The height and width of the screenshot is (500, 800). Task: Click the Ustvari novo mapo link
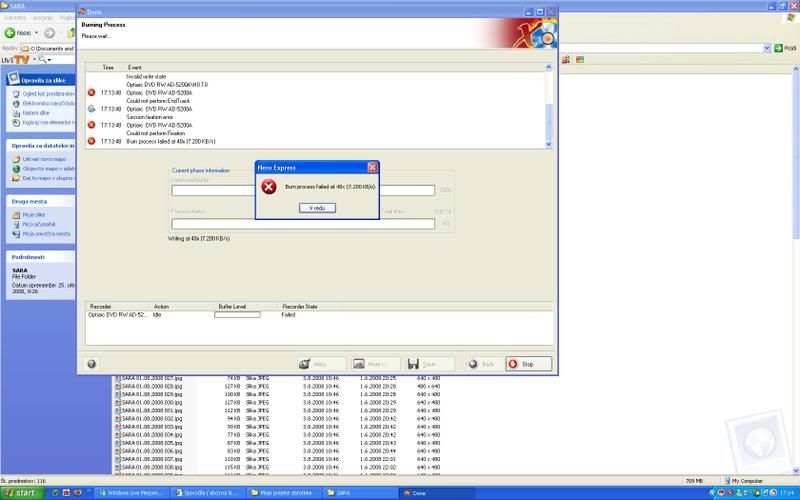[x=40, y=160]
